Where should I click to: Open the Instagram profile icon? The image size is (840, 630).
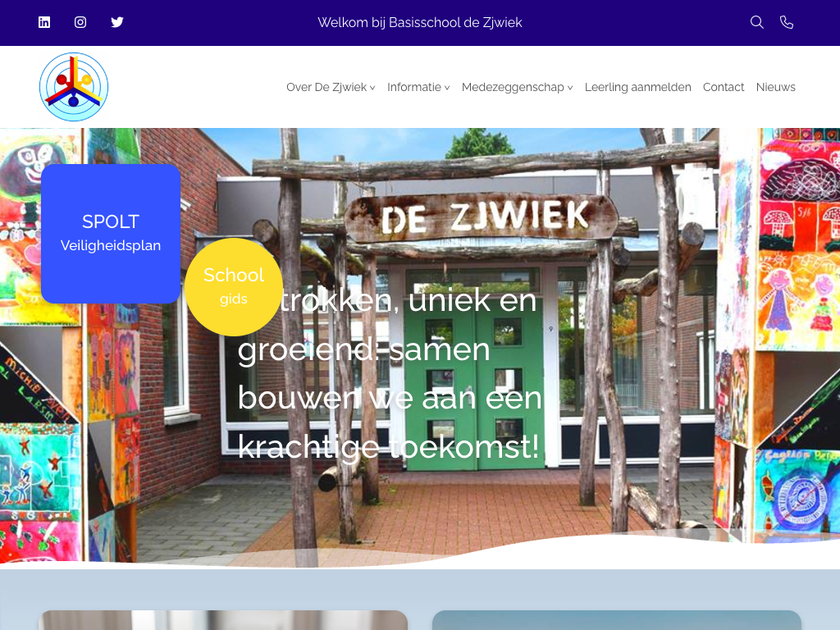click(x=80, y=22)
